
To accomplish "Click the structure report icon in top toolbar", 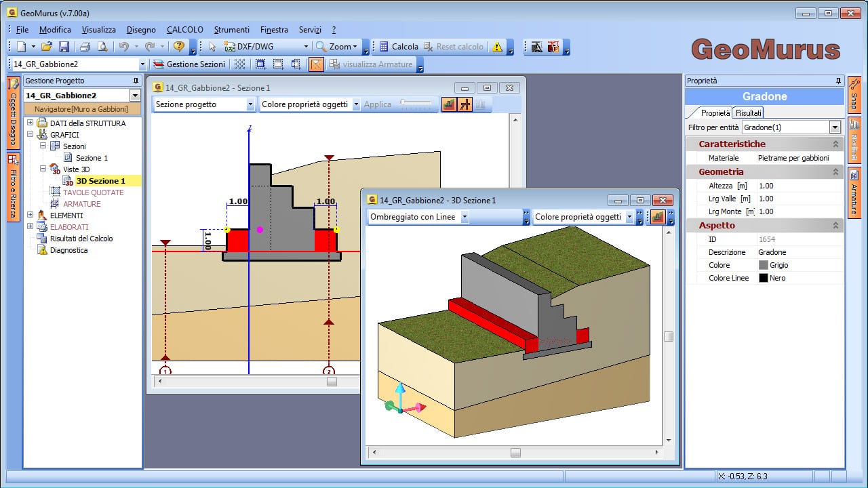I will click(x=537, y=47).
